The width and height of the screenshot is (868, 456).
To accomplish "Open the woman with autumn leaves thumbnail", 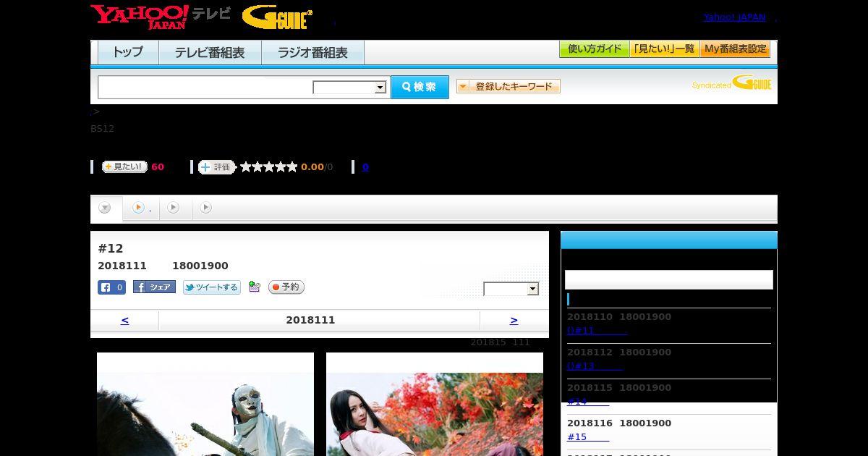I will 435,404.
